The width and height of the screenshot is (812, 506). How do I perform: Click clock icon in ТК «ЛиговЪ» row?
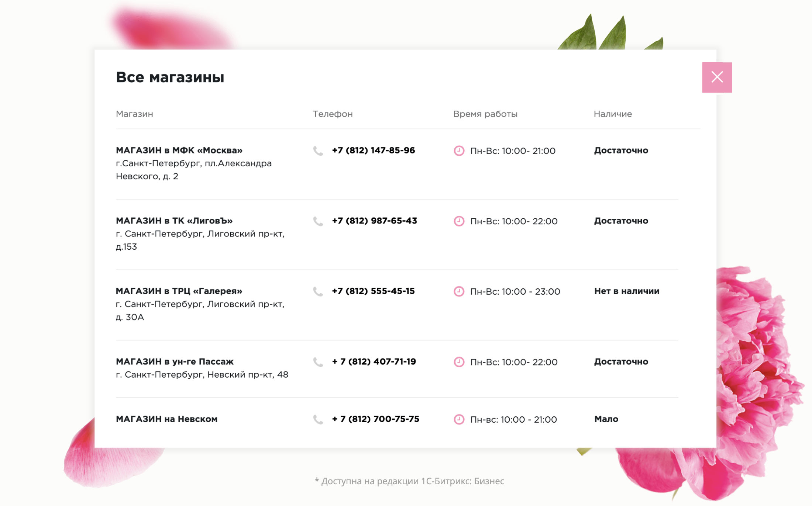pos(459,221)
